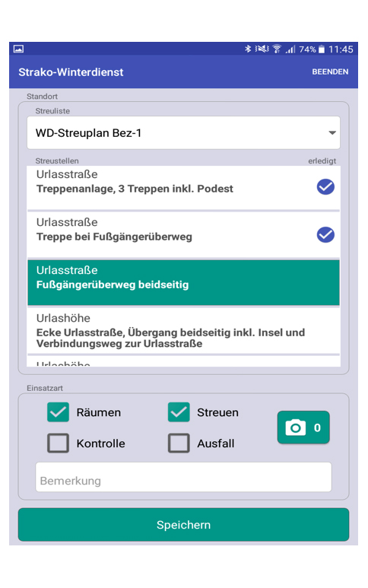Uncheck the Räumen checkbox

(58, 412)
